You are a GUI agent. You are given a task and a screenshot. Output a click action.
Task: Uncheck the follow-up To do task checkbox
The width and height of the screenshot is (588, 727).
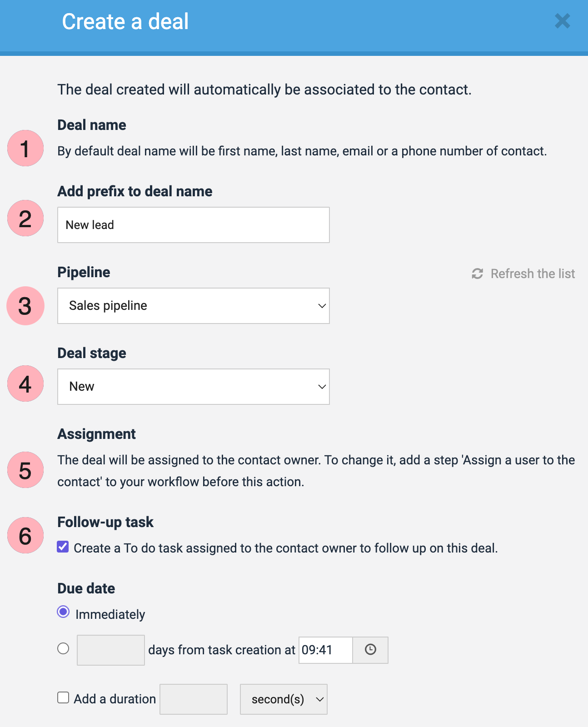[x=63, y=547]
